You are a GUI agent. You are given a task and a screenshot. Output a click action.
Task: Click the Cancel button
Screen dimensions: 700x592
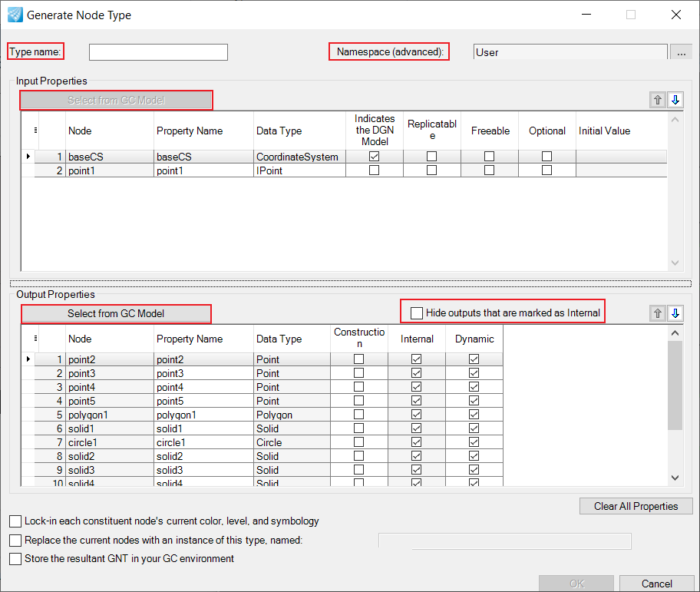[x=656, y=584]
